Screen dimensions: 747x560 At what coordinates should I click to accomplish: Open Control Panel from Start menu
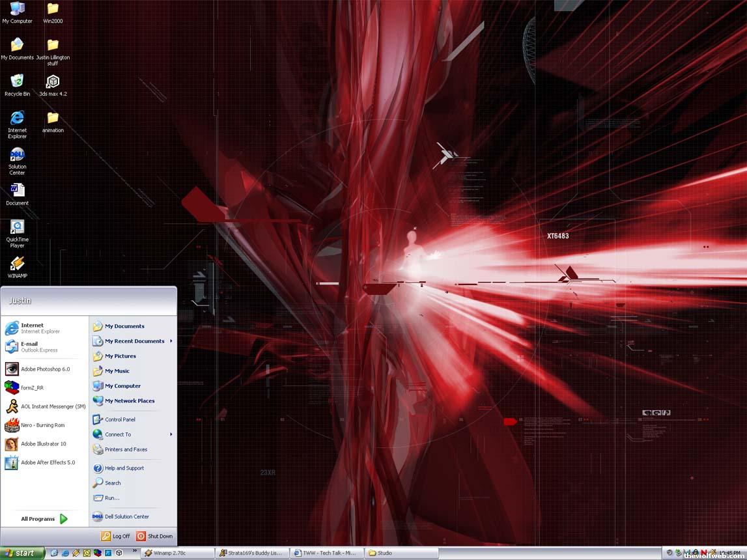coord(120,419)
